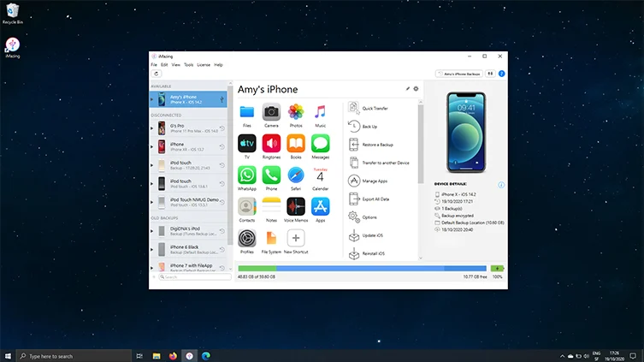Viewport: 644px width, 362px height.
Task: Open the Messages icon
Action: coord(321,144)
